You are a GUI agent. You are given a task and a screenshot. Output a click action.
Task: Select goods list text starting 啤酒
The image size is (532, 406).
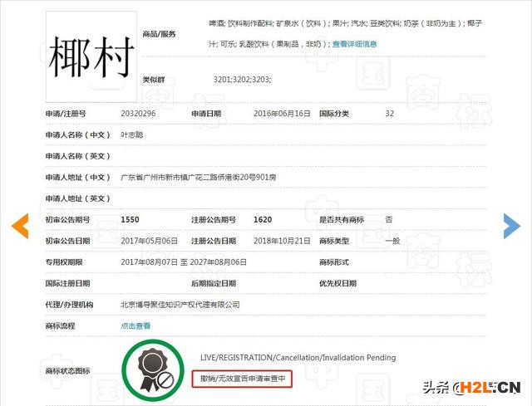(345, 33)
